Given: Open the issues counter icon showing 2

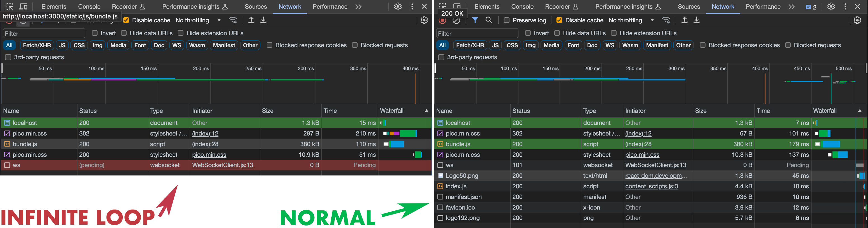Looking at the screenshot, I should pos(811,7).
